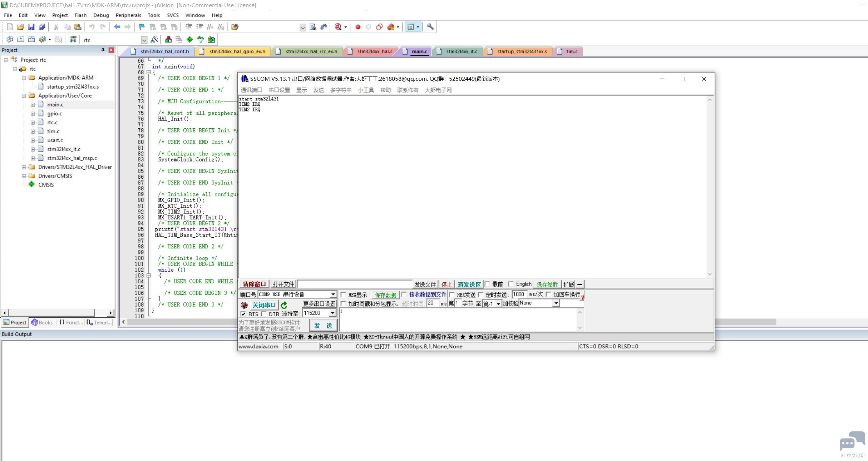
Task: Click the Build target icon
Action: [x=21, y=39]
